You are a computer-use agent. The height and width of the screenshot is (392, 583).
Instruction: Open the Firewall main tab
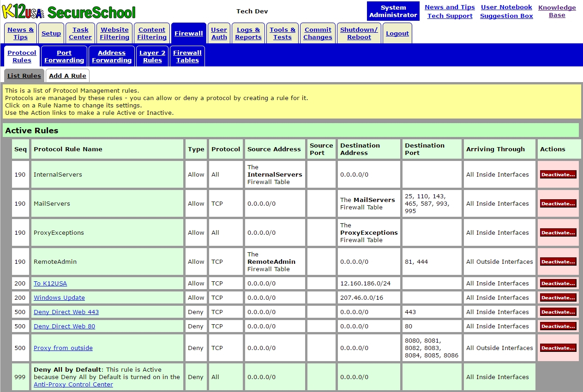coord(188,33)
